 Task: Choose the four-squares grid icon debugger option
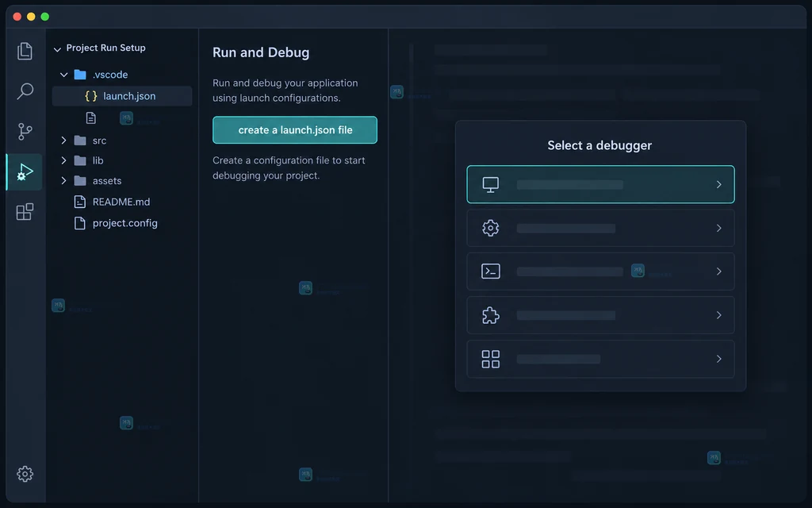tap(601, 359)
